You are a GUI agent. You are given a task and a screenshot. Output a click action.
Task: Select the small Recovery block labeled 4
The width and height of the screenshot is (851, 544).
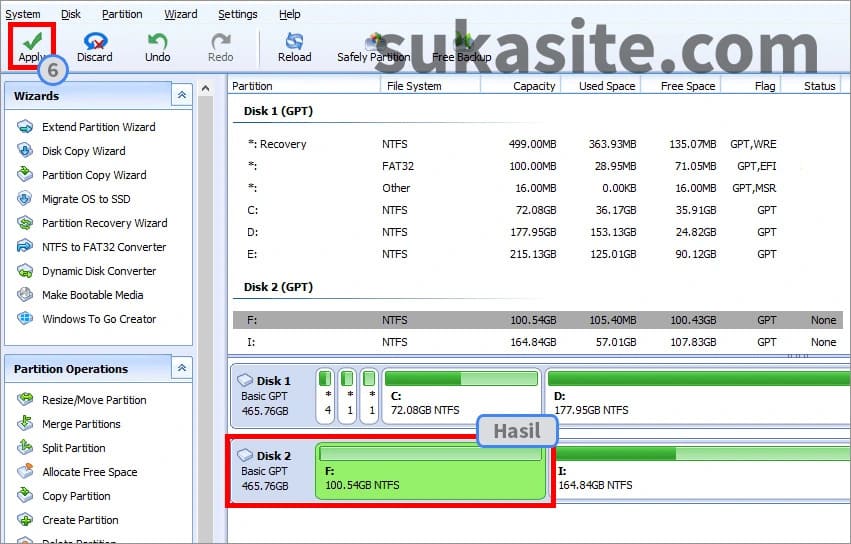[326, 396]
